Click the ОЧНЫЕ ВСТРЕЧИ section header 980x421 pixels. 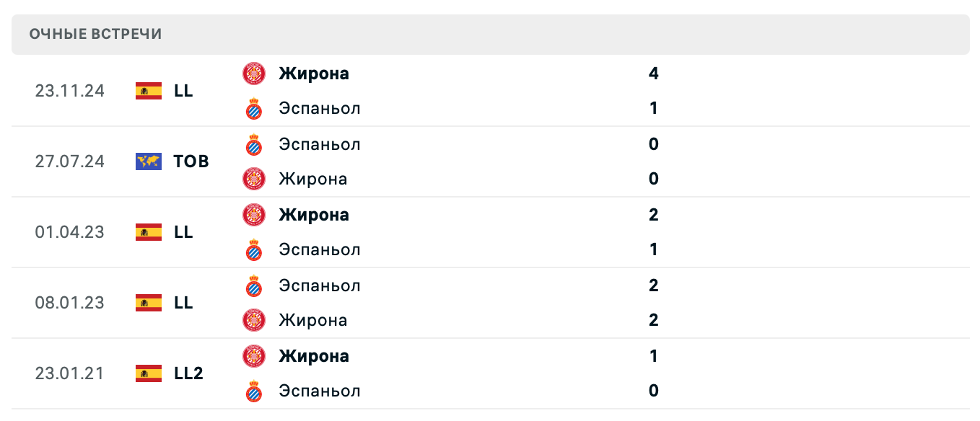96,34
